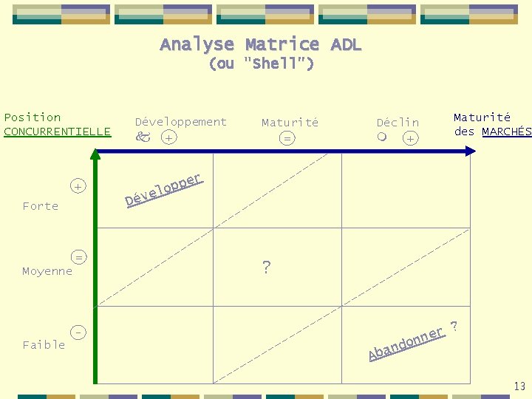Click the underlined "Abandonner" link
Viewport: 532px width, 399px height.
pos(407,344)
